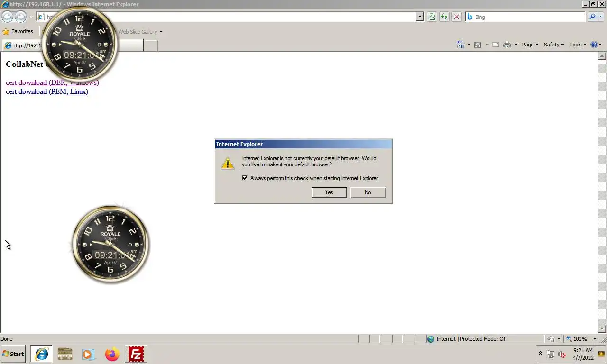
Task: Open cert download (PEM, Linux) link
Action: 47,91
